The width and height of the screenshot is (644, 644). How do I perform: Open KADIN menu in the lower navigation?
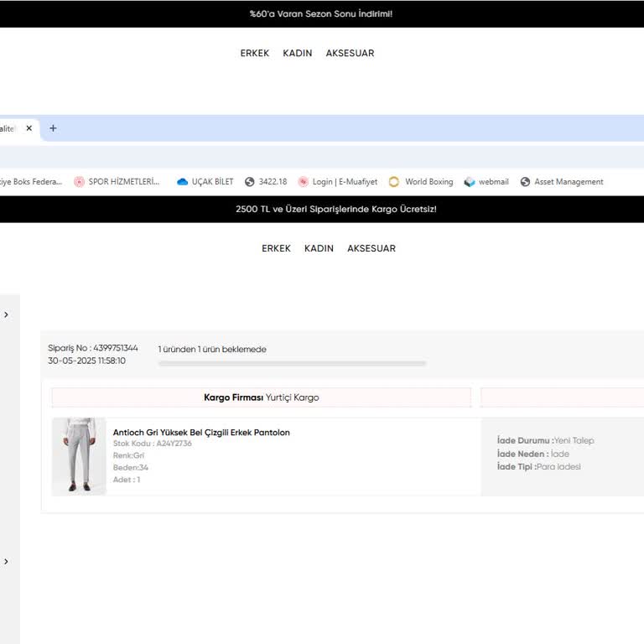(319, 248)
